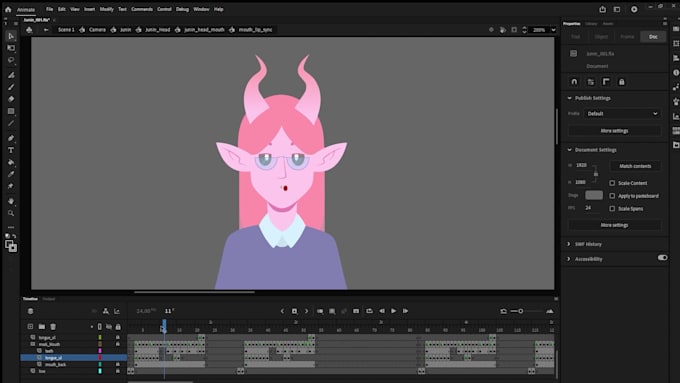Check the Apply to pasteboard checkbox
This screenshot has width=680, height=383.
click(x=612, y=196)
